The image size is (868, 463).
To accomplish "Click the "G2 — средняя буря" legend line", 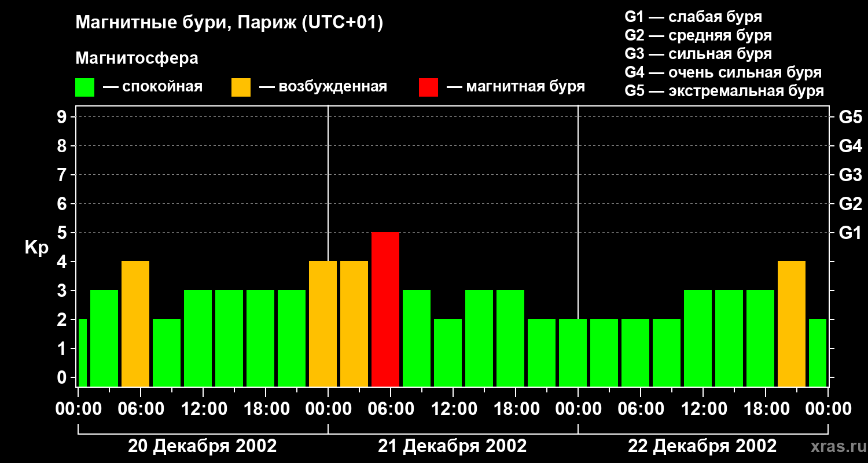I will click(x=698, y=35).
